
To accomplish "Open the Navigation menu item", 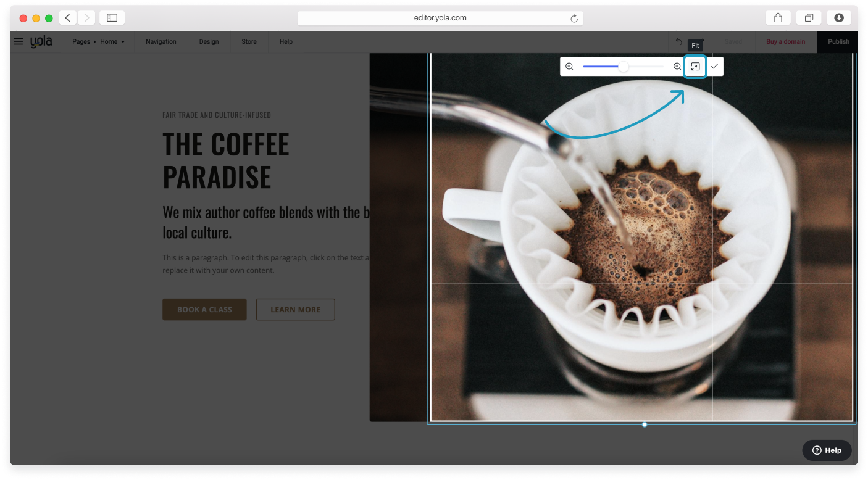I will click(x=161, y=42).
